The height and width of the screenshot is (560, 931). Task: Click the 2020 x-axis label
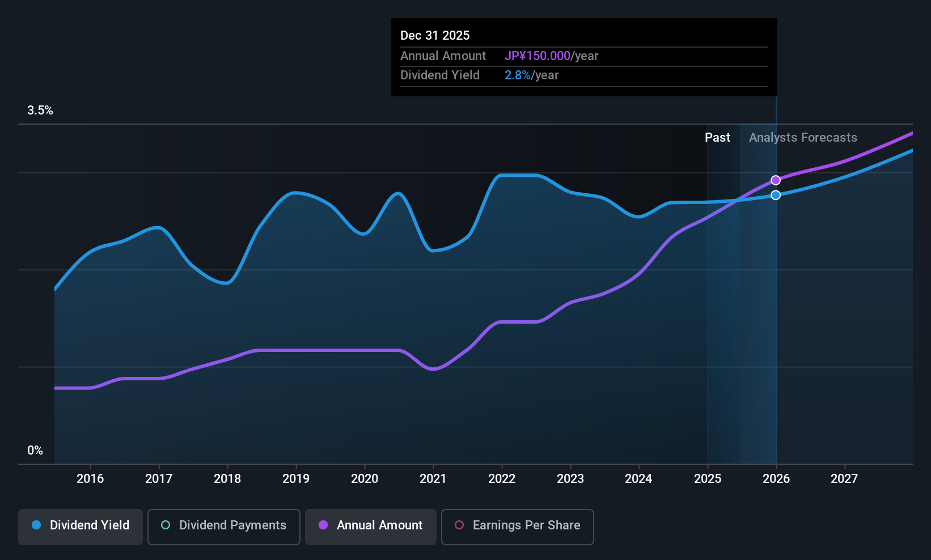(365, 479)
